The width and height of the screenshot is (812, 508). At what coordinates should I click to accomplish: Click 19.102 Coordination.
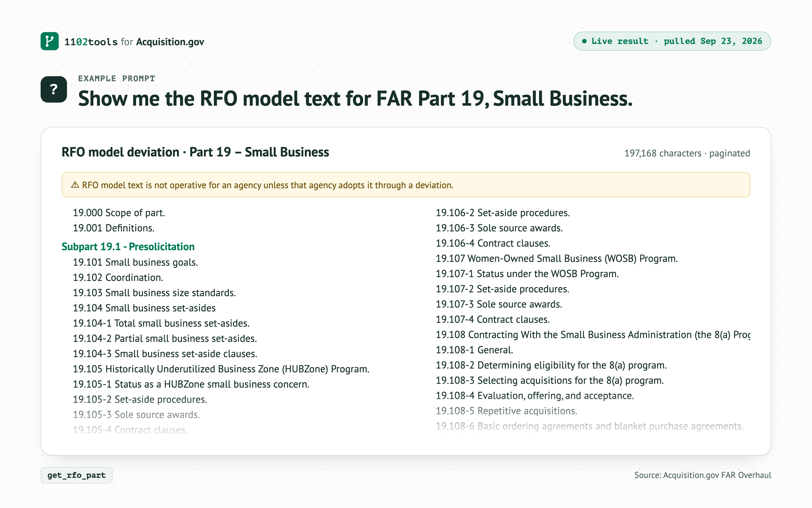[118, 278]
